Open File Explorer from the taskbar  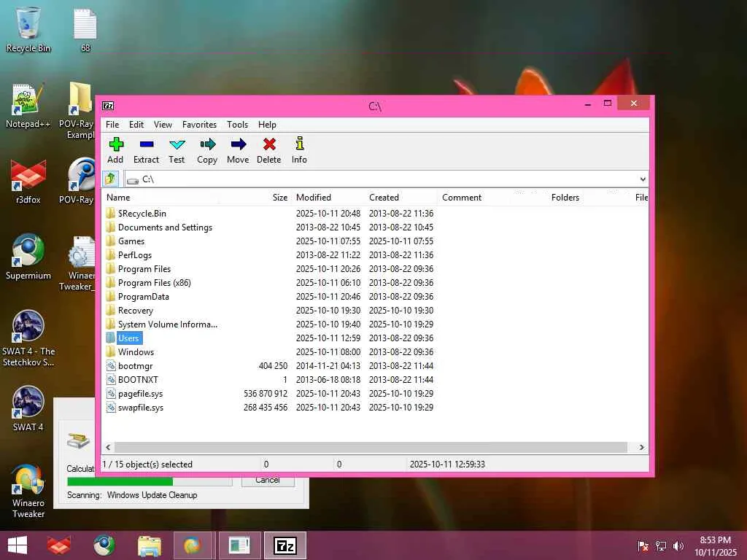pos(149,545)
